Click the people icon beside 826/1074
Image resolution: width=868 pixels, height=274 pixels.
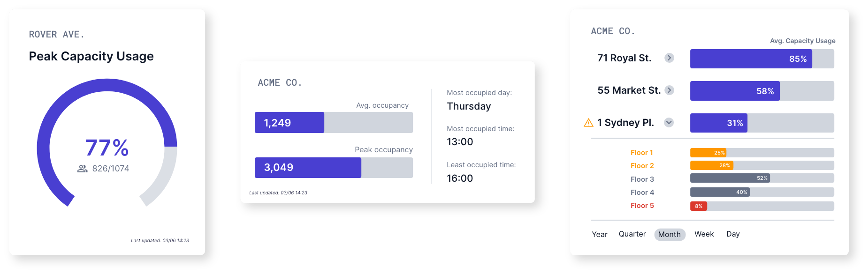click(x=83, y=169)
